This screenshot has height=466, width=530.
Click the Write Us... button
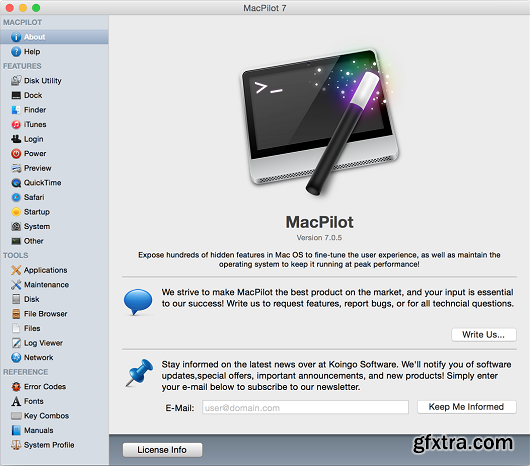(484, 335)
